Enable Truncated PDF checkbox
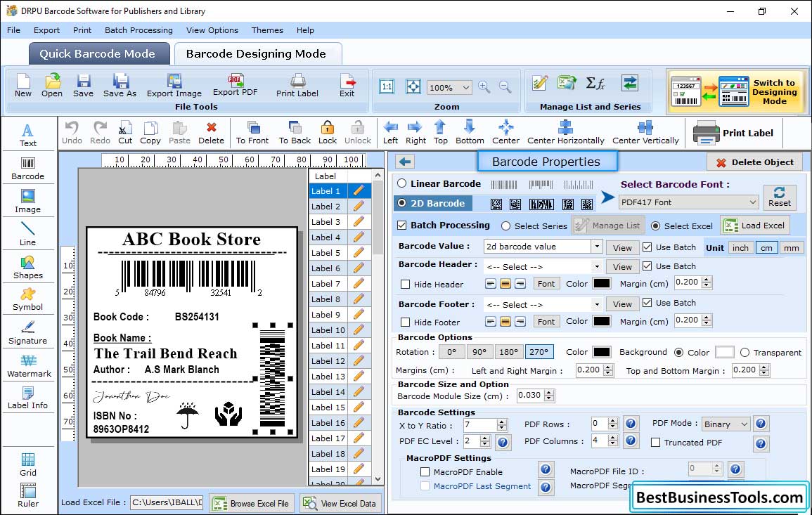Image resolution: width=812 pixels, height=515 pixels. tap(656, 443)
